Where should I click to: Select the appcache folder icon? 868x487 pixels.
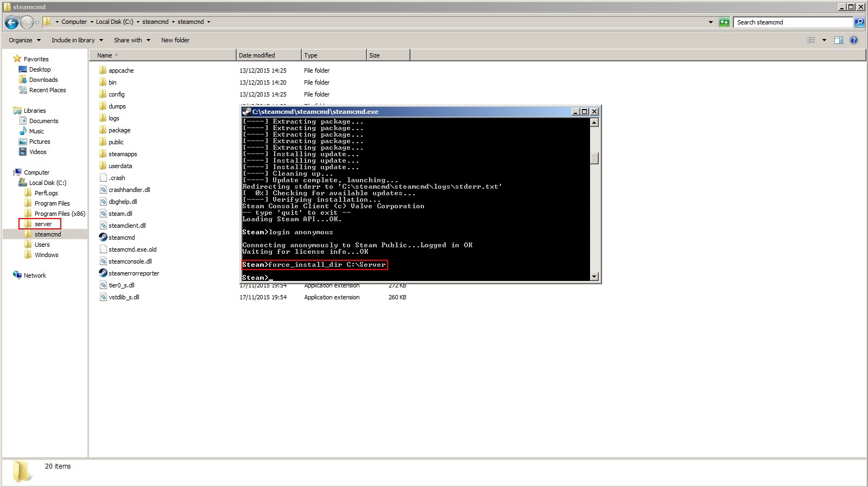[103, 71]
